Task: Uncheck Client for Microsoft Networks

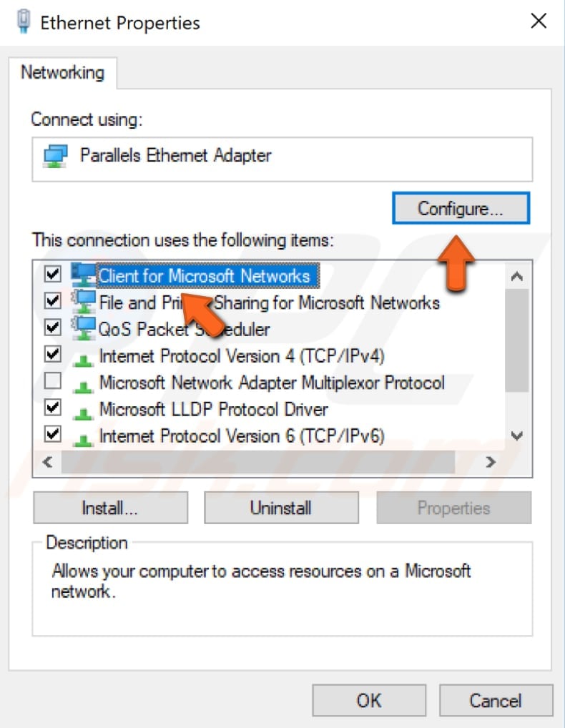Action: point(52,274)
